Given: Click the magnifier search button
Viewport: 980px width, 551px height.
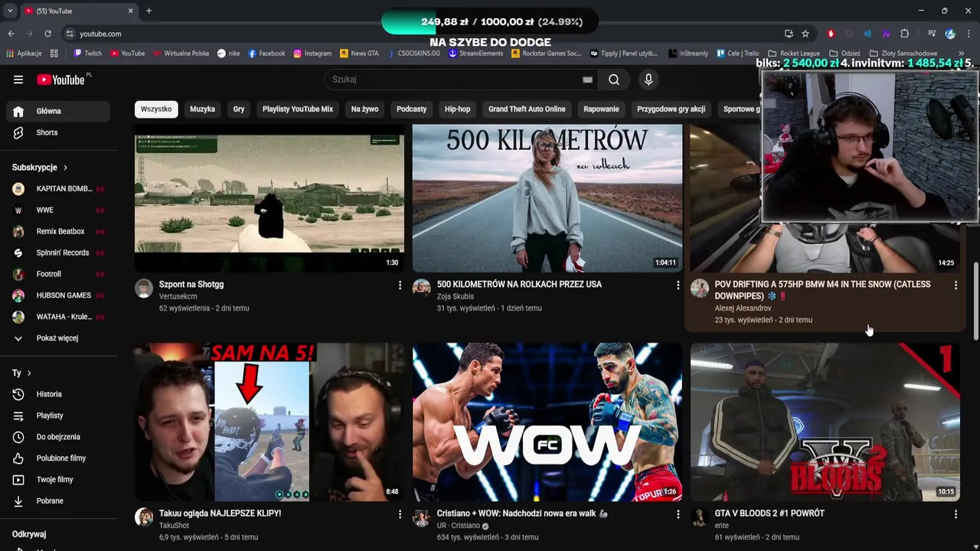Looking at the screenshot, I should click(614, 80).
